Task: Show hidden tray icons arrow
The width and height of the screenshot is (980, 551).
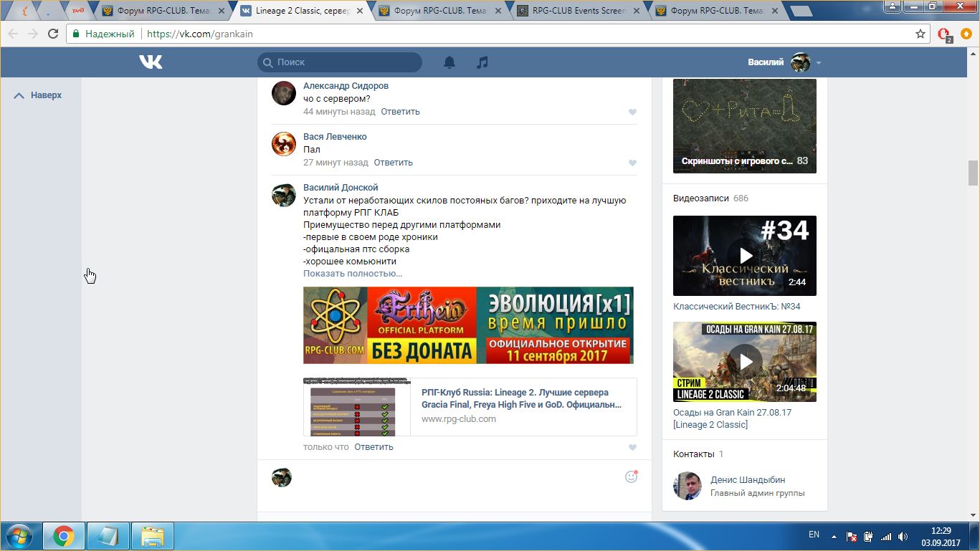Action: pyautogui.click(x=834, y=536)
